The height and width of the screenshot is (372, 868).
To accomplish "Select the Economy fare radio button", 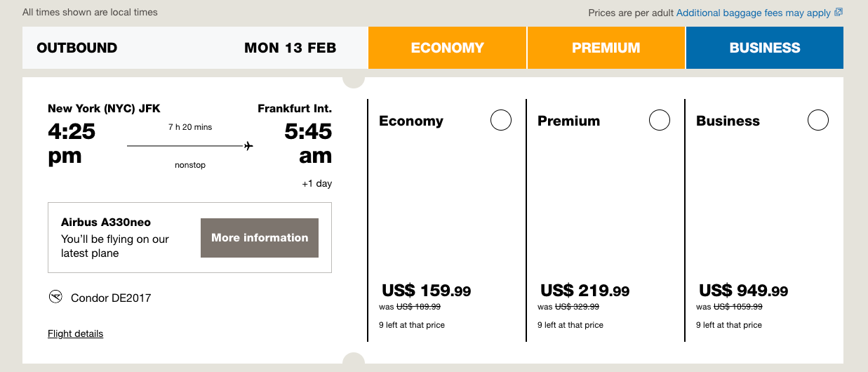I will click(501, 121).
